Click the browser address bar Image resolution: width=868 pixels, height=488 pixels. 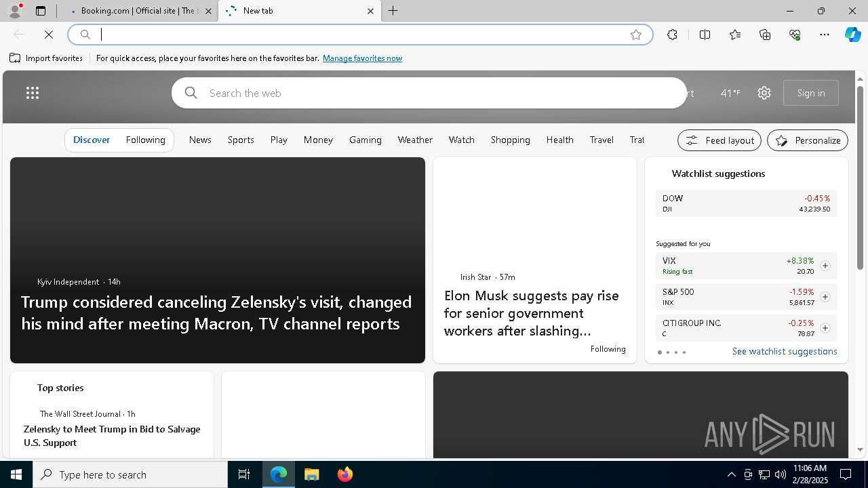pos(359,35)
